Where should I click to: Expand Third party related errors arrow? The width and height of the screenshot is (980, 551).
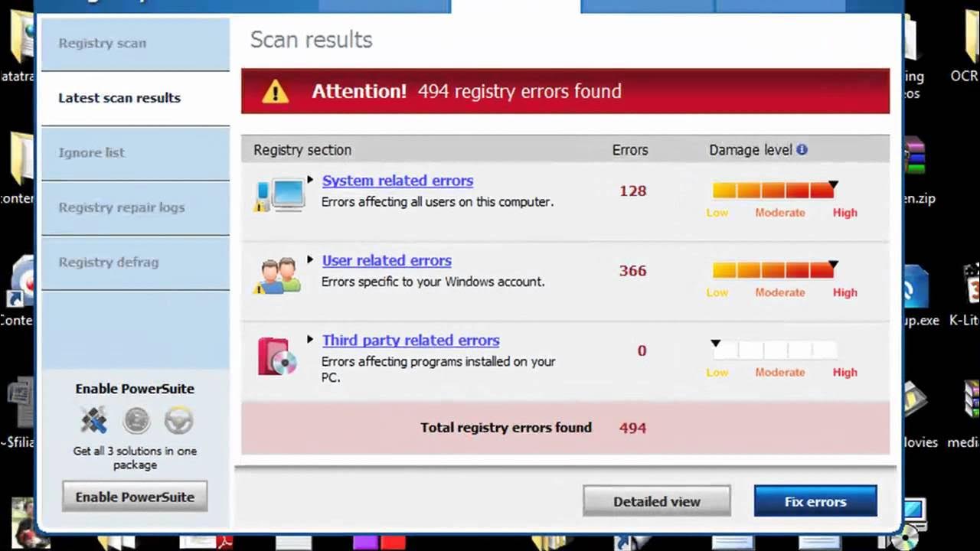(x=310, y=339)
